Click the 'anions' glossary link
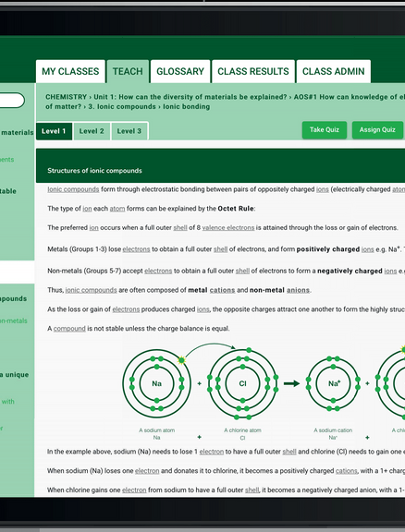The height and width of the screenshot is (532, 405). tap(298, 290)
